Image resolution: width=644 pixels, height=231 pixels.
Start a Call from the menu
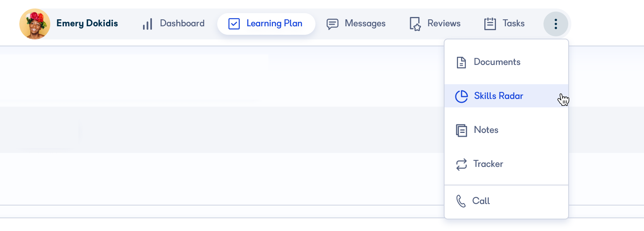click(x=506, y=201)
